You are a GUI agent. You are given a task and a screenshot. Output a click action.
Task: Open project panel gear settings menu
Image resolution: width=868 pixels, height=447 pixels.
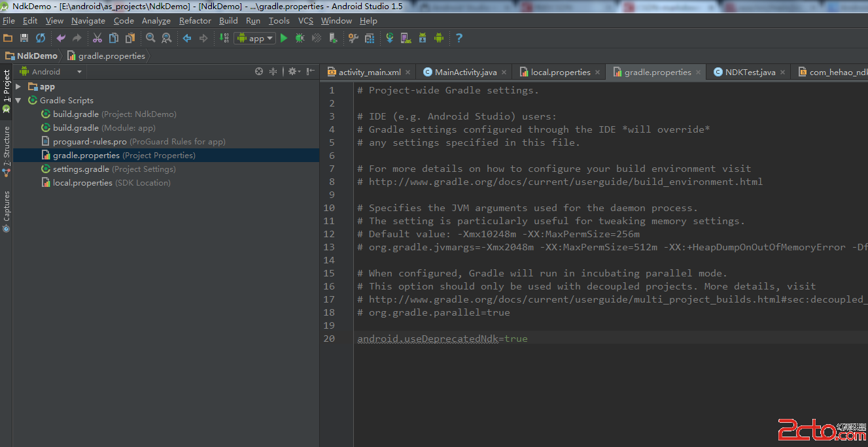[x=293, y=72]
